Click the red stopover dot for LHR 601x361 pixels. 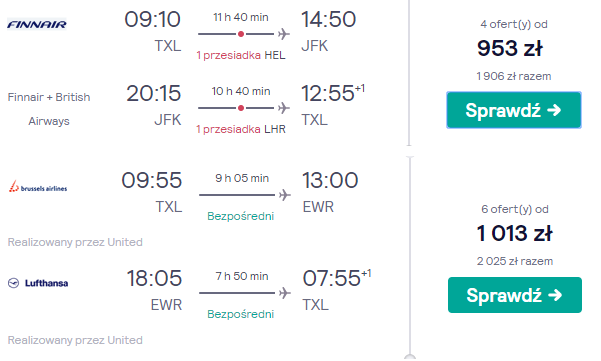pos(241,108)
